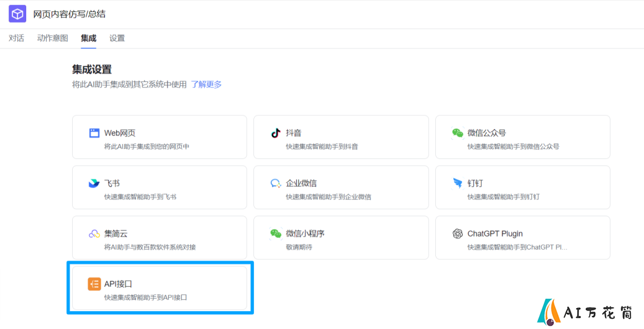Open the 钉钉 integration card
The image size is (644, 329).
click(x=523, y=187)
